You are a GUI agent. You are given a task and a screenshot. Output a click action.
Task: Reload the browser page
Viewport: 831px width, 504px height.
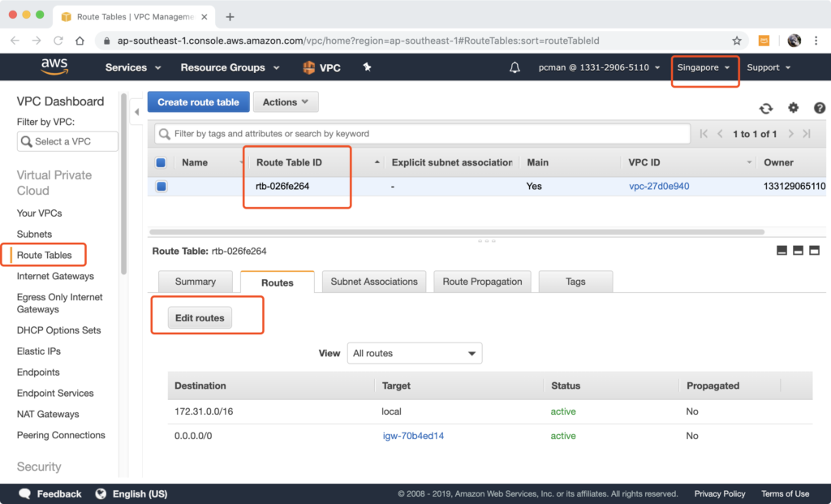pyautogui.click(x=58, y=41)
